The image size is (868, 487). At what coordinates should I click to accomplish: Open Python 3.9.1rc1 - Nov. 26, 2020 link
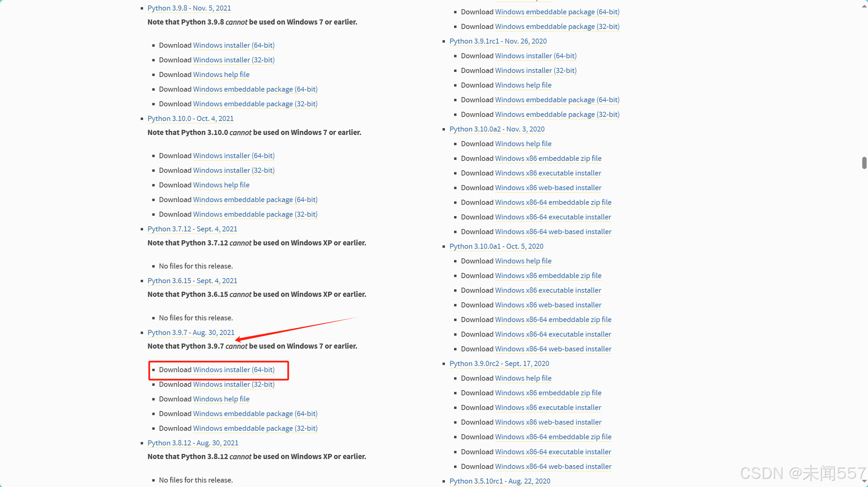pyautogui.click(x=498, y=41)
